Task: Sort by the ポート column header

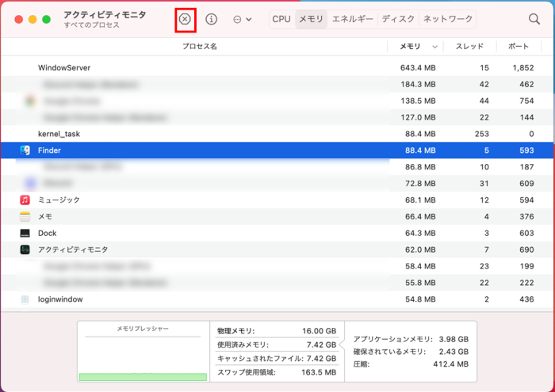Action: tap(518, 47)
